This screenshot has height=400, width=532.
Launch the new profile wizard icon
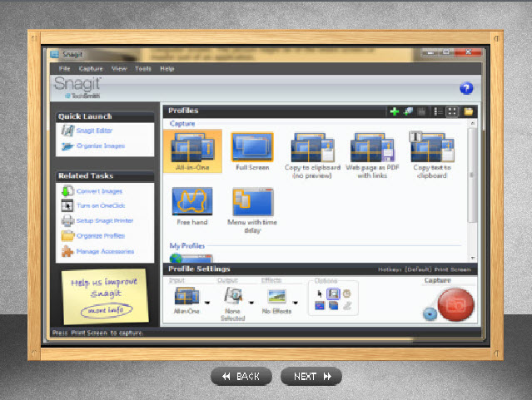[408, 111]
